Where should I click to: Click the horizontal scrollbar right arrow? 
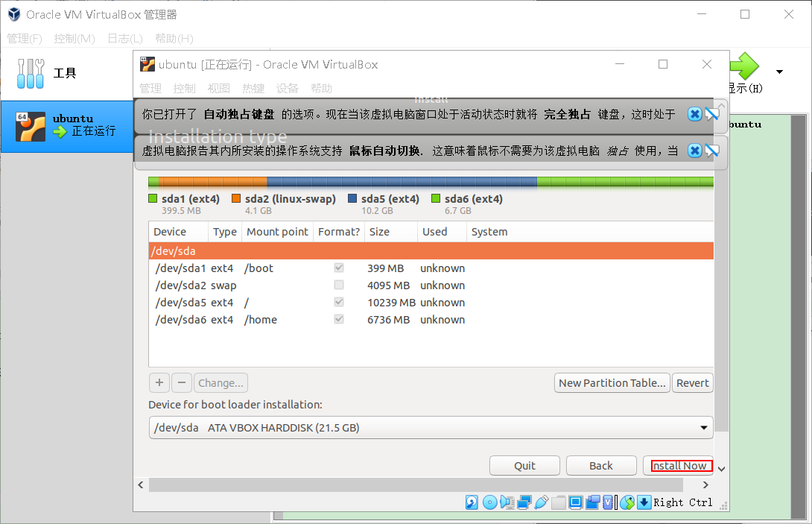click(705, 484)
